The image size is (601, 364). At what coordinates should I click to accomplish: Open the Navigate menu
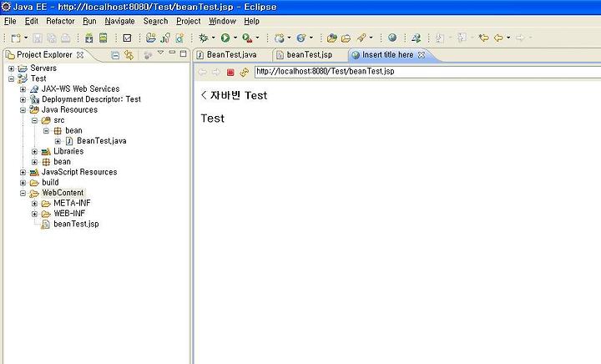119,21
